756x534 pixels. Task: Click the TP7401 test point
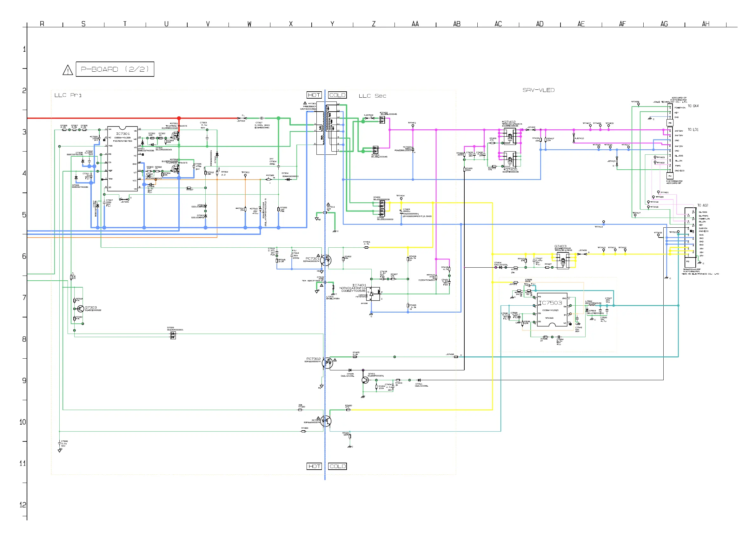[x=413, y=125]
